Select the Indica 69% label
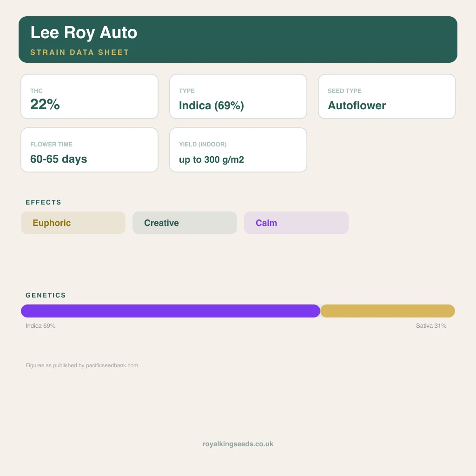The height and width of the screenshot is (476, 476). 40,326
